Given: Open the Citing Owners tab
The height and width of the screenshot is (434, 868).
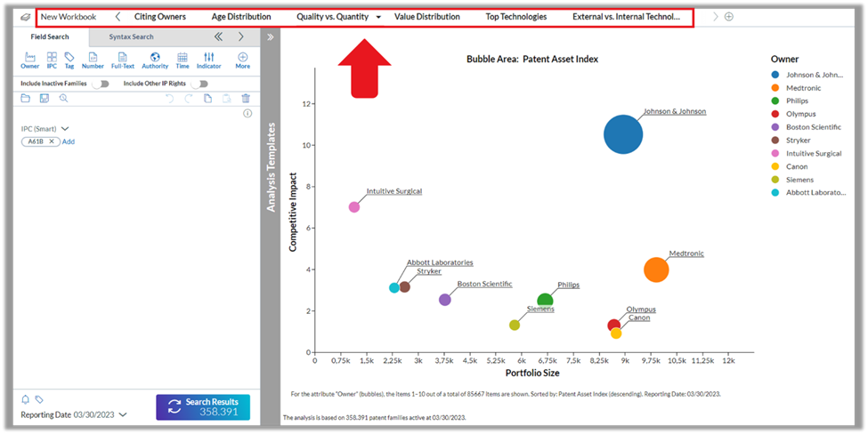Looking at the screenshot, I should pos(160,17).
